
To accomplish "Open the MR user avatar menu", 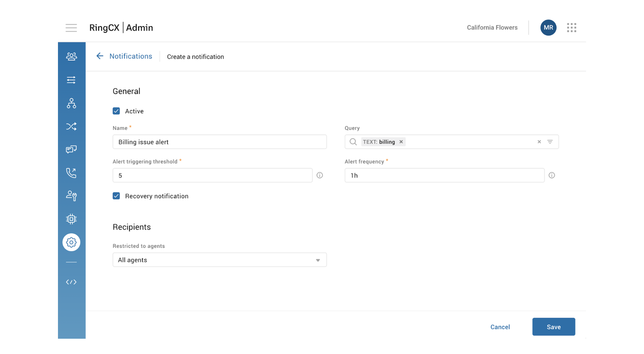I will (548, 28).
